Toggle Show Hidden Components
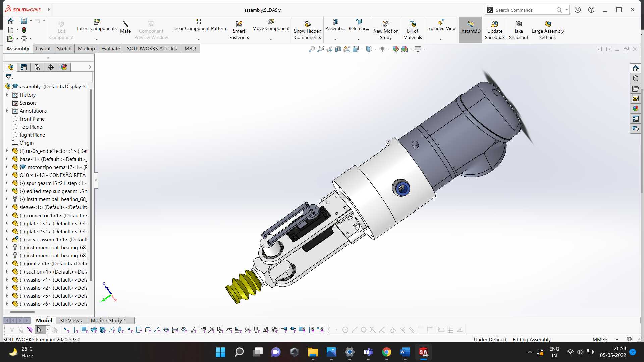Screen dimensions: 644x362 click(308, 30)
